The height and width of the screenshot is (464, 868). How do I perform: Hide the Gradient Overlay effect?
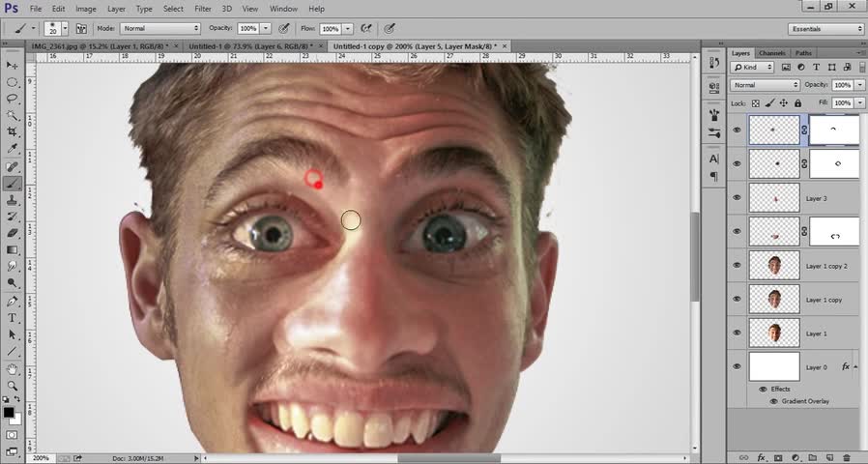[x=773, y=401]
